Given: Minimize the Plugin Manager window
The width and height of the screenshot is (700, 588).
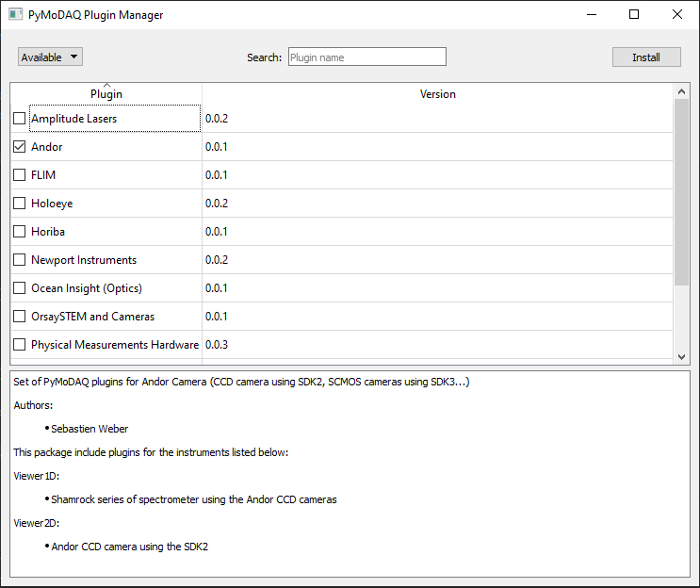Looking at the screenshot, I should pyautogui.click(x=592, y=15).
